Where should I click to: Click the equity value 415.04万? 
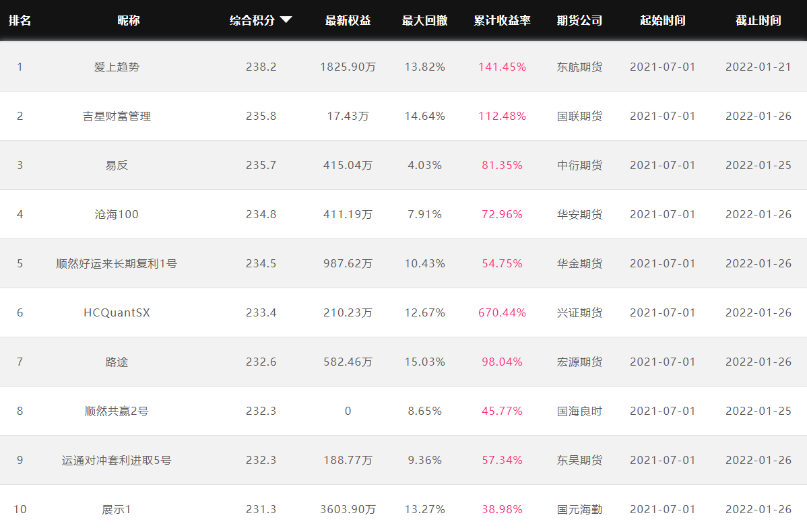(x=348, y=165)
